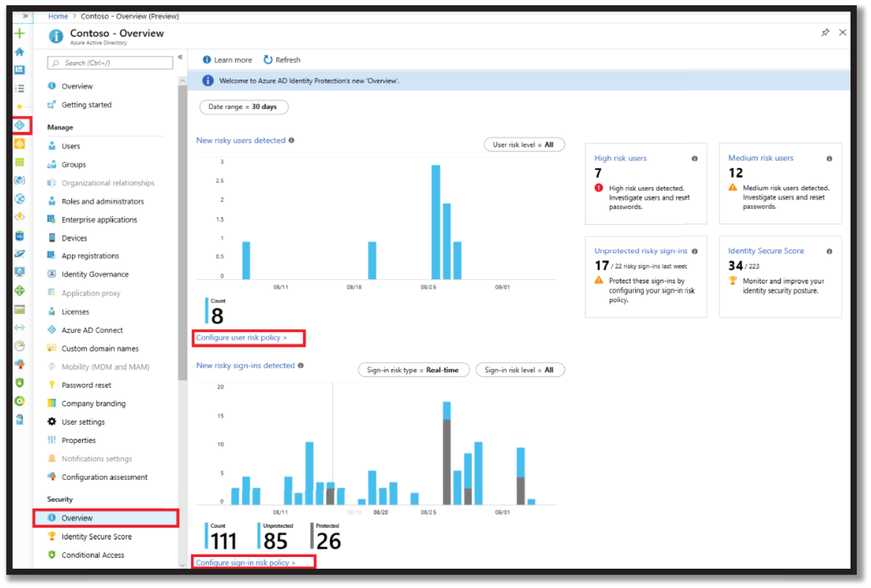Screen dimensions: 871x588
Task: Click Configure user risk policy link
Action: (x=241, y=338)
